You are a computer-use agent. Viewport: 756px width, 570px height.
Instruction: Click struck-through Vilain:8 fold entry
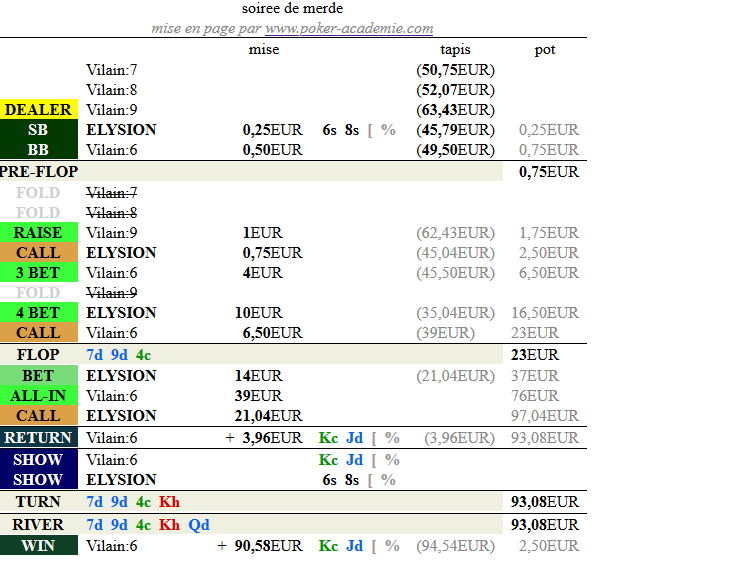(112, 213)
